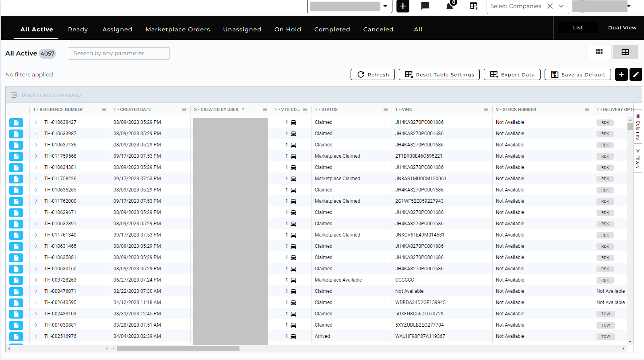
Task: Click vehicle icon in row TH-010629671
Action: pyautogui.click(x=293, y=212)
